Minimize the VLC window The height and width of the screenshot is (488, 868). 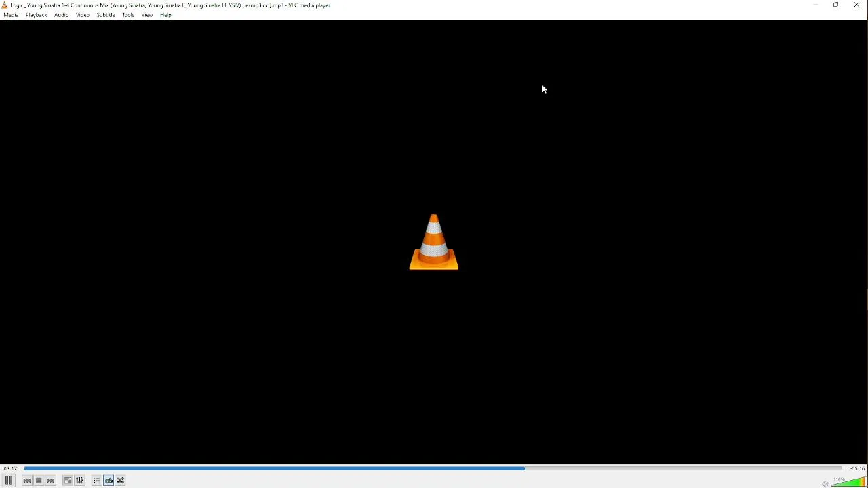tap(816, 5)
